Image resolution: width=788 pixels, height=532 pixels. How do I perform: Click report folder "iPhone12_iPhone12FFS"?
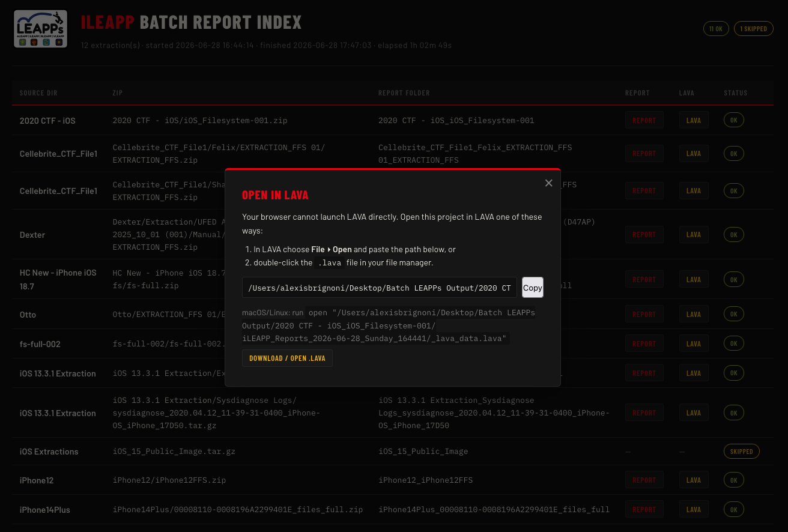click(x=425, y=480)
